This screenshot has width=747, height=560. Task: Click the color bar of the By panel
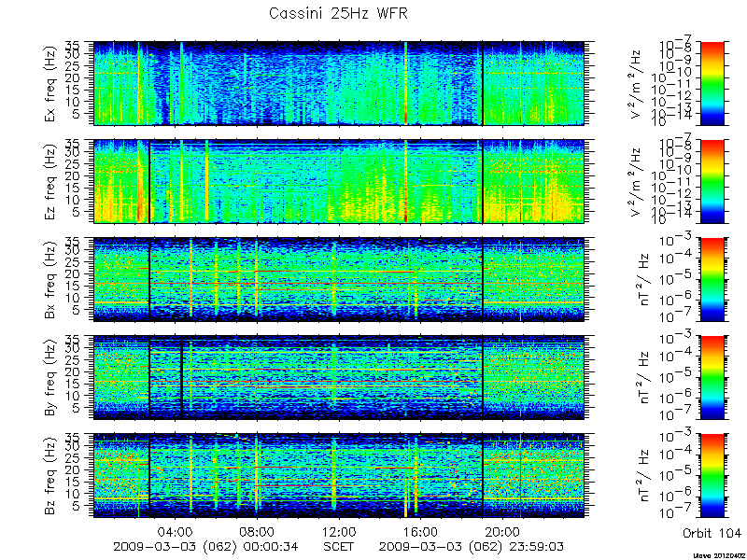coord(712,378)
